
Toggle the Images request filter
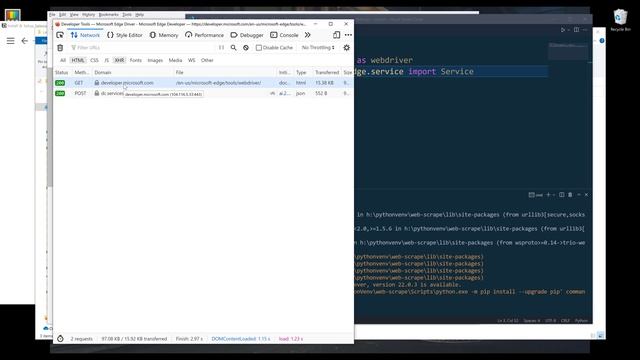pos(155,60)
